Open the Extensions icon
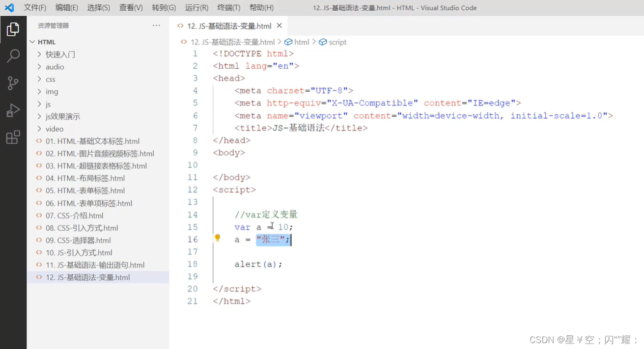 13,137
